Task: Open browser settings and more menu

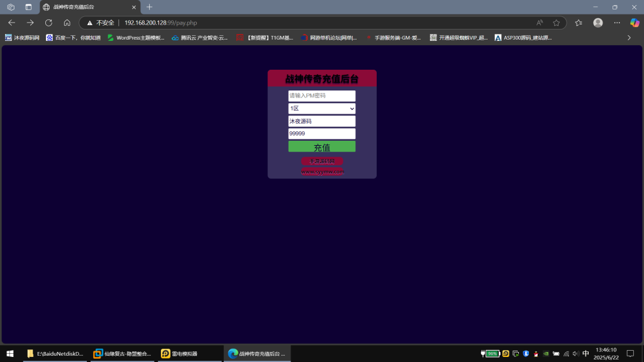Action: pyautogui.click(x=616, y=23)
